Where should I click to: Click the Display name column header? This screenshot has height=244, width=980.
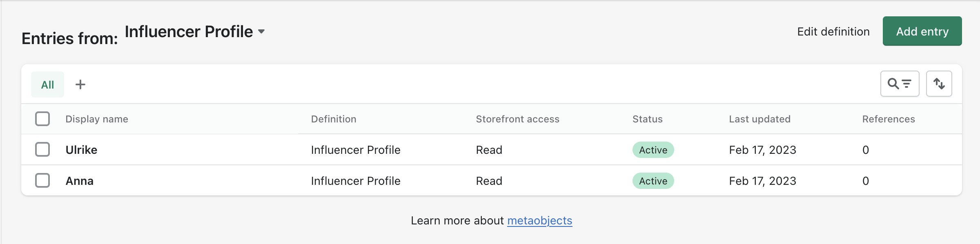coord(97,119)
